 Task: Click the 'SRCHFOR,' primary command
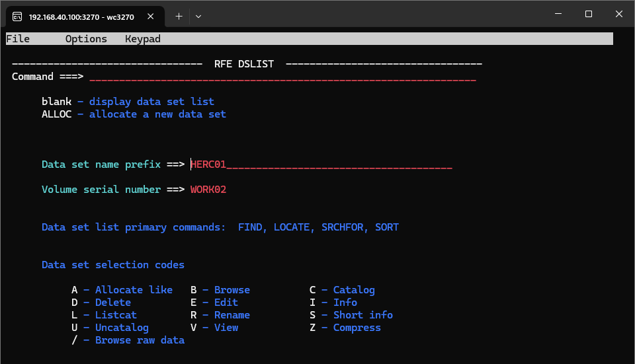click(x=345, y=227)
